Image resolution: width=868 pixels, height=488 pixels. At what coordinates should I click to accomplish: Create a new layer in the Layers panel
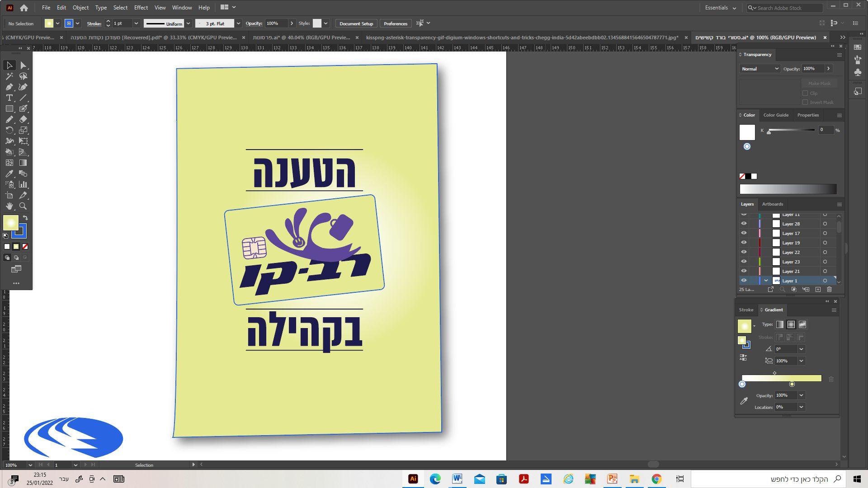coord(818,290)
